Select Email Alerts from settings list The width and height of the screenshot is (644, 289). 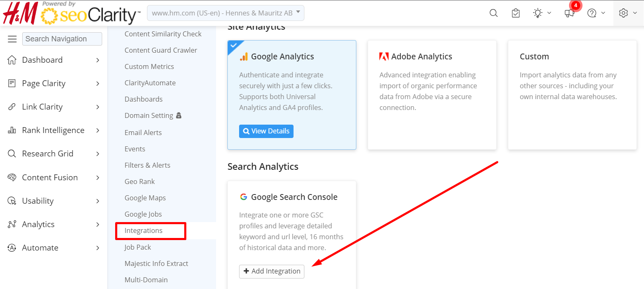click(143, 133)
